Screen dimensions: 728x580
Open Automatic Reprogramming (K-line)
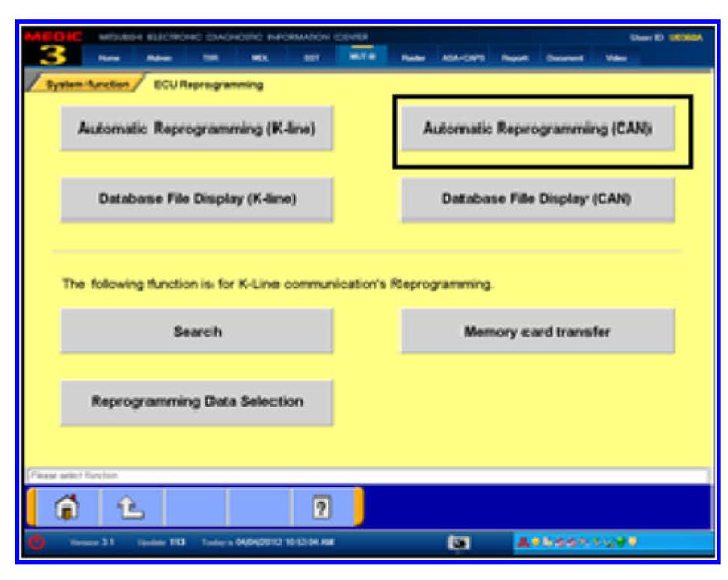pyautogui.click(x=197, y=128)
